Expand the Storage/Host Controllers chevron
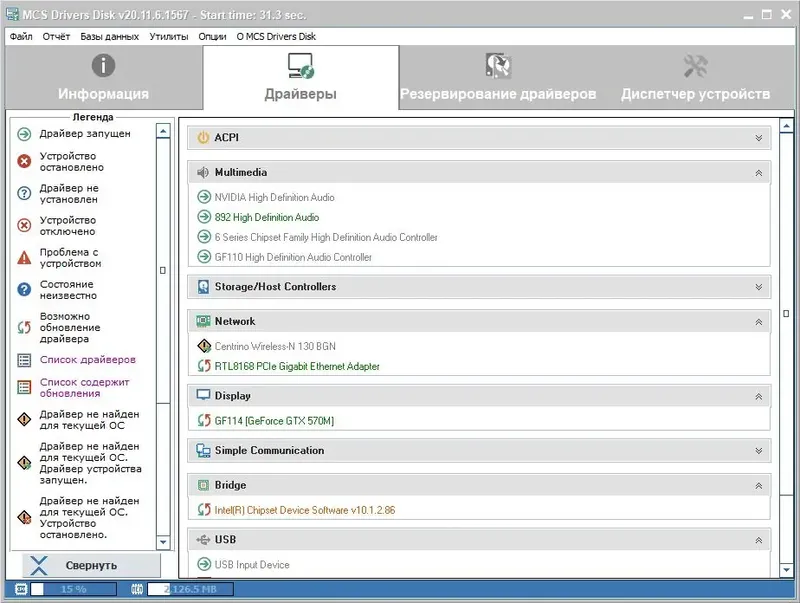The height and width of the screenshot is (603, 800). click(x=759, y=287)
